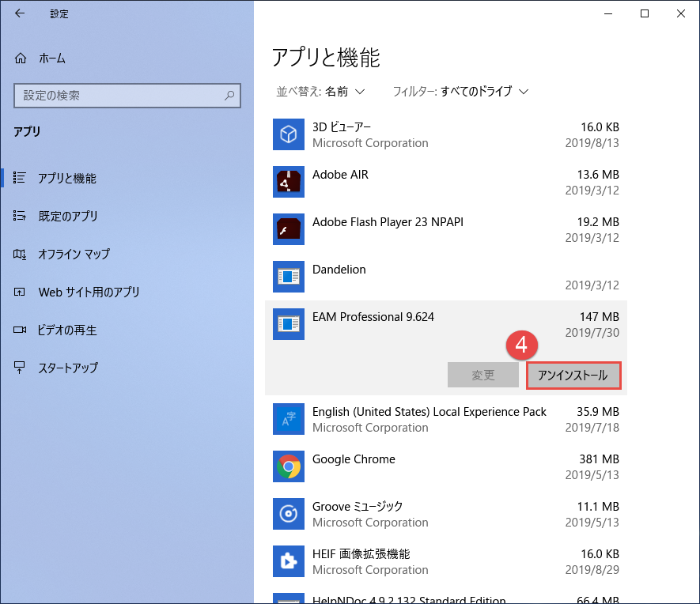Click the 147 MB size value
This screenshot has width=700, height=604.
coord(599,317)
